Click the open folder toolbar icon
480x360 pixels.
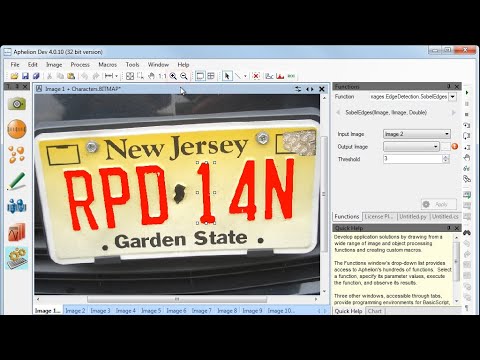pos(14,76)
